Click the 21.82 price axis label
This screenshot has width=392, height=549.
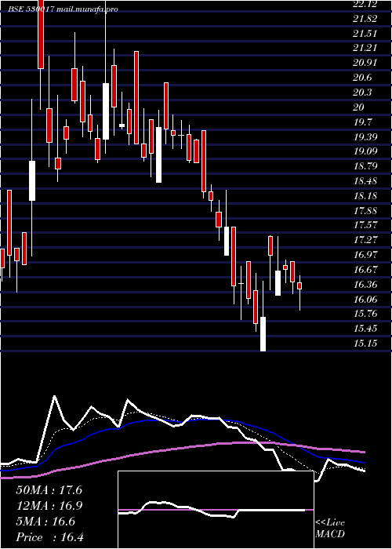pos(365,19)
